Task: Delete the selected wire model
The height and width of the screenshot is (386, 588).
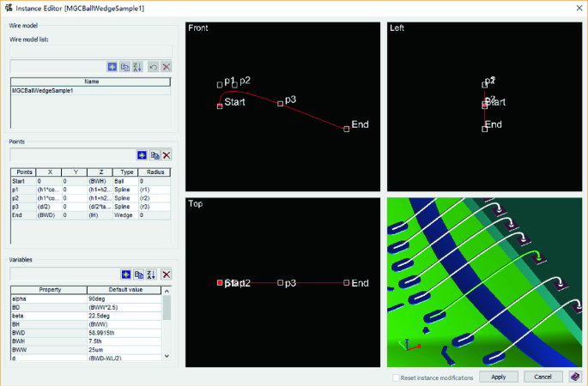Action: pyautogui.click(x=167, y=67)
